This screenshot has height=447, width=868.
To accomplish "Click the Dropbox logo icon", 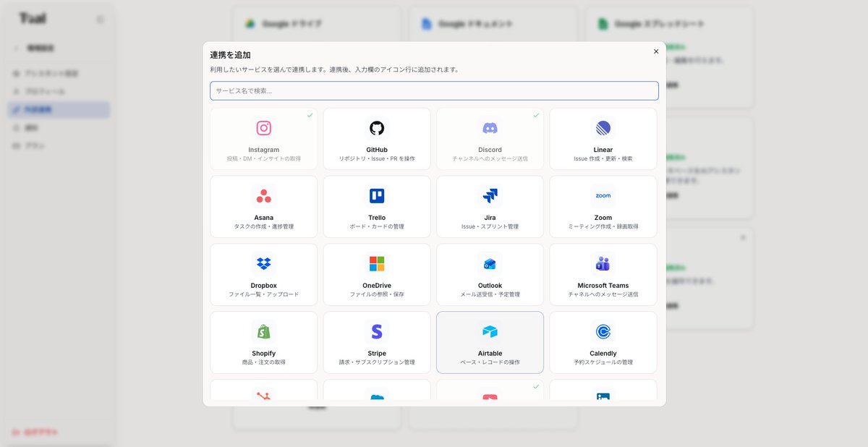I will [x=264, y=264].
